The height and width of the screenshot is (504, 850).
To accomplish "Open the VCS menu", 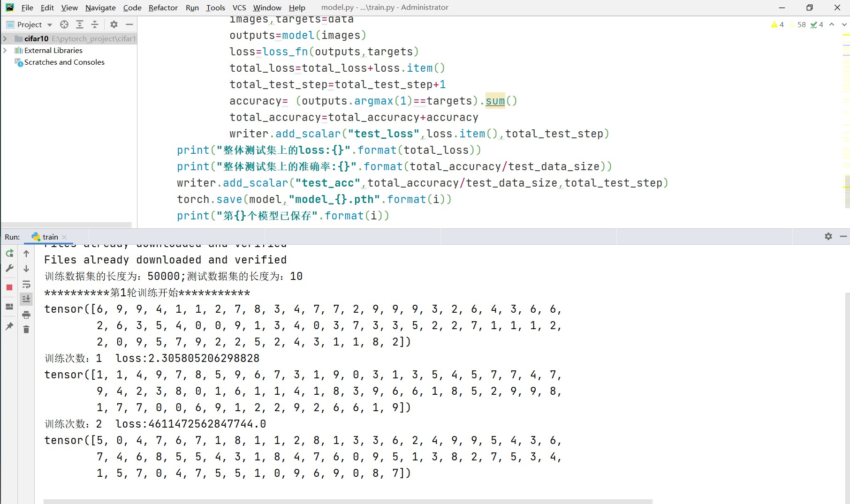I will pos(239,8).
